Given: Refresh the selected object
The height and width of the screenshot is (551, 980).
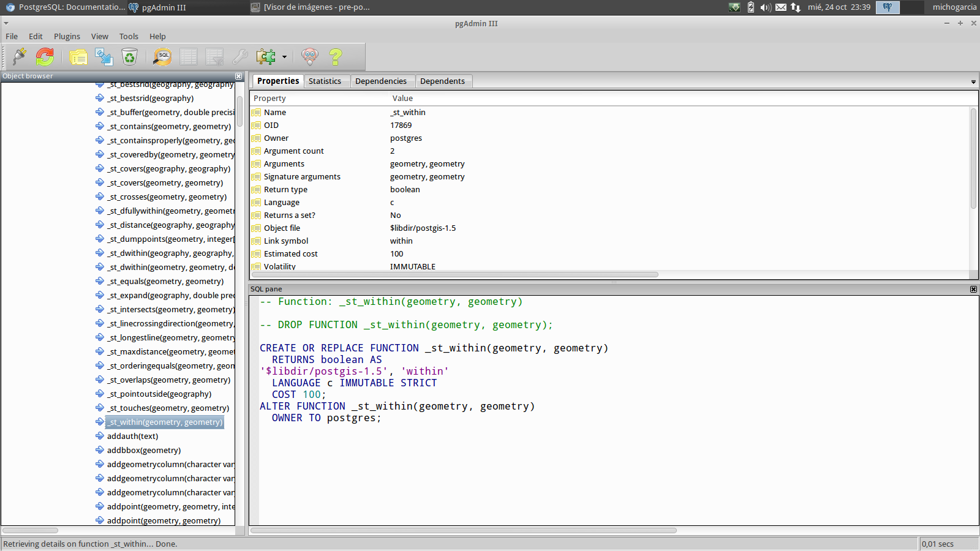Looking at the screenshot, I should tap(45, 57).
